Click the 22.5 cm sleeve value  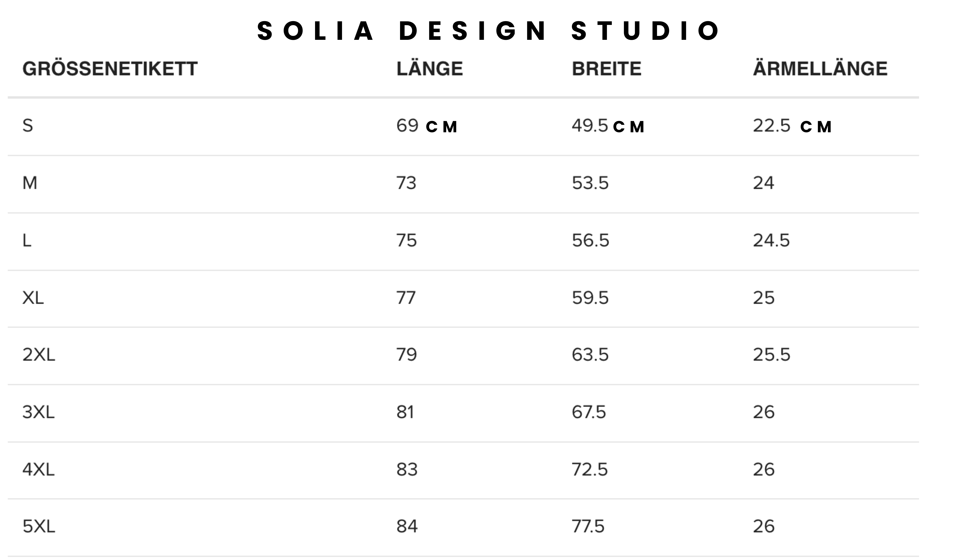coord(792,126)
